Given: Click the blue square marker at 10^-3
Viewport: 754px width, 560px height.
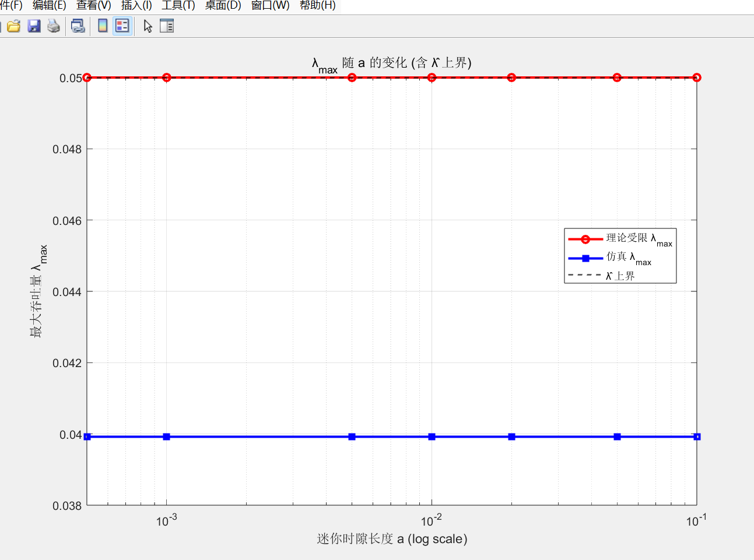Looking at the screenshot, I should (167, 436).
